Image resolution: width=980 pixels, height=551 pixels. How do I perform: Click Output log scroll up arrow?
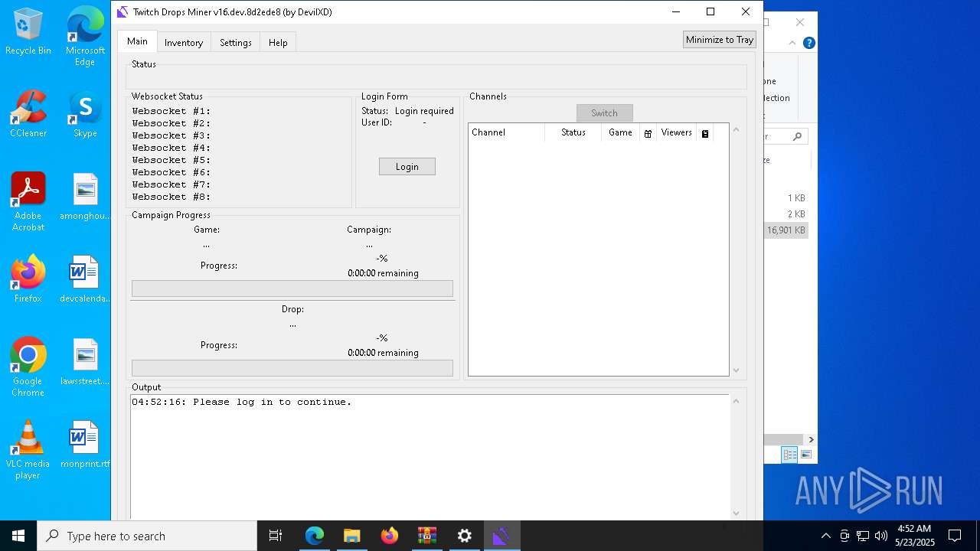737,401
